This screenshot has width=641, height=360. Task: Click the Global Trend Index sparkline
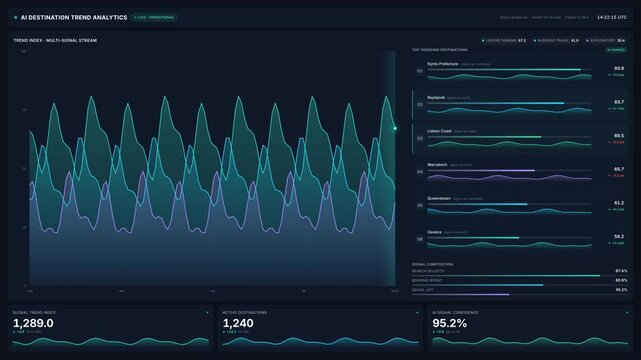[x=111, y=342]
